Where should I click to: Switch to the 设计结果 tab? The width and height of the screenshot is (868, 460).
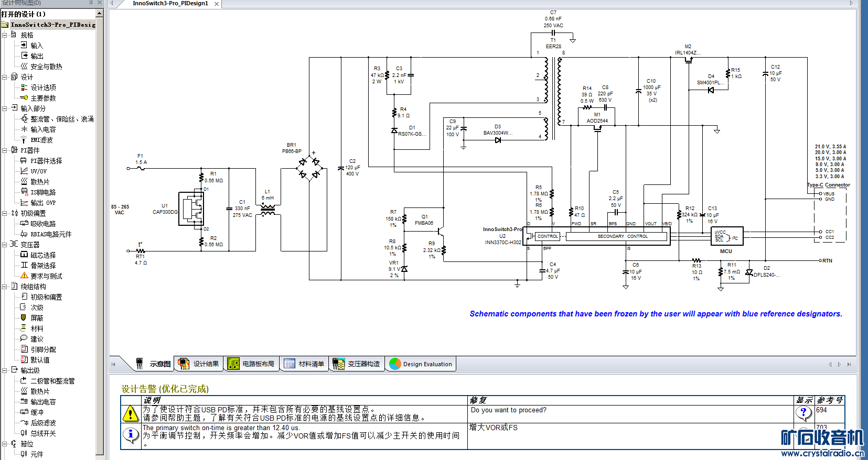coord(199,364)
